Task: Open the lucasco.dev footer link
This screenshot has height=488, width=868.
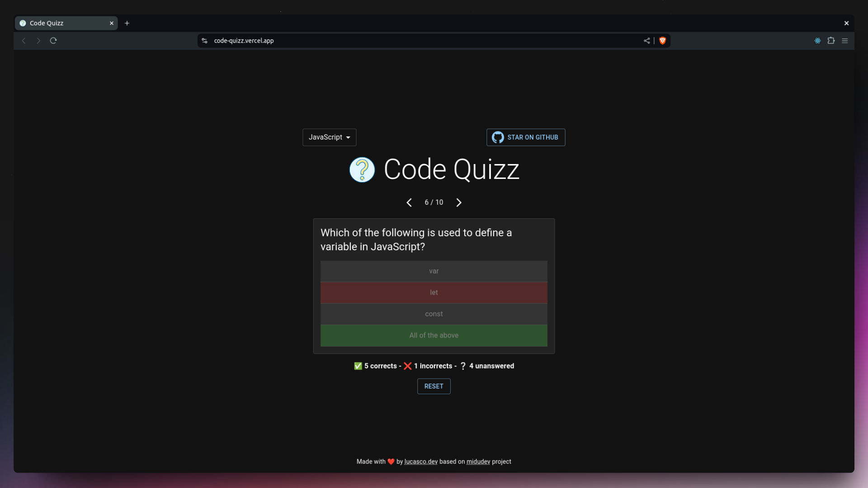Action: pyautogui.click(x=421, y=461)
